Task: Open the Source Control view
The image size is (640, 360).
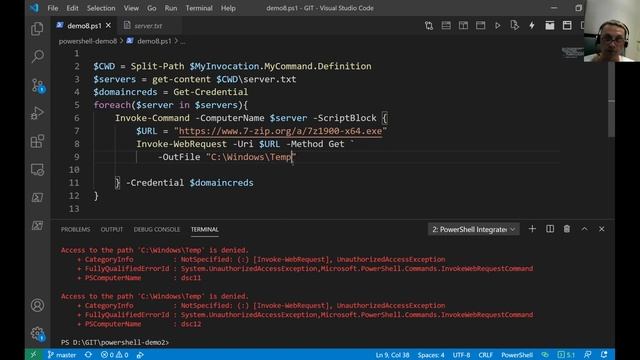Action: pyautogui.click(x=38, y=85)
